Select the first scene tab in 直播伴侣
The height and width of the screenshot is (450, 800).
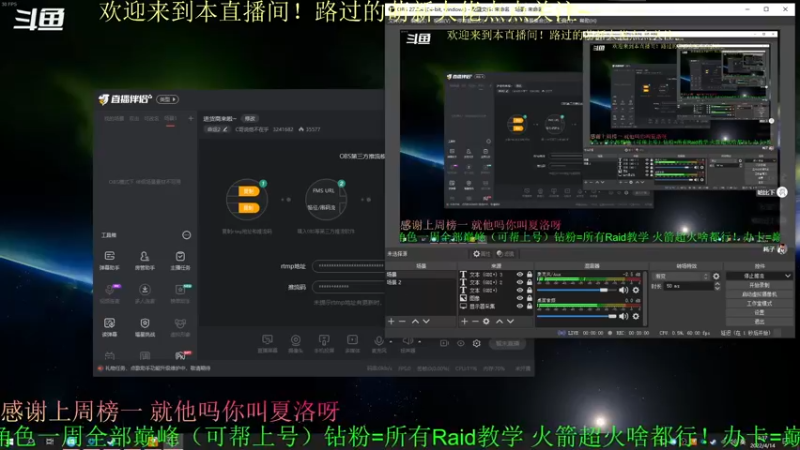point(114,118)
